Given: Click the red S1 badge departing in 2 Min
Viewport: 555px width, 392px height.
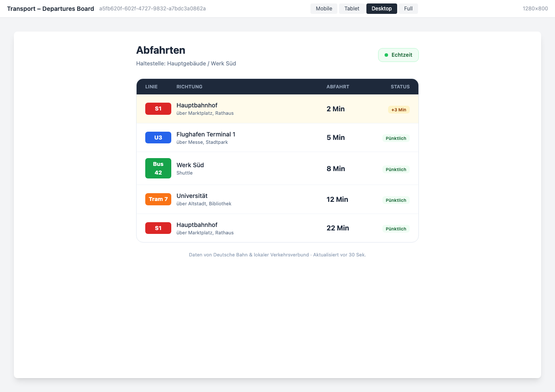Looking at the screenshot, I should point(158,109).
